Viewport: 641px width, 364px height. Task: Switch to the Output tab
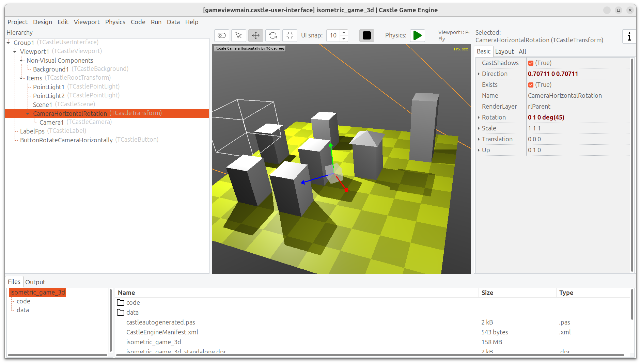(35, 282)
